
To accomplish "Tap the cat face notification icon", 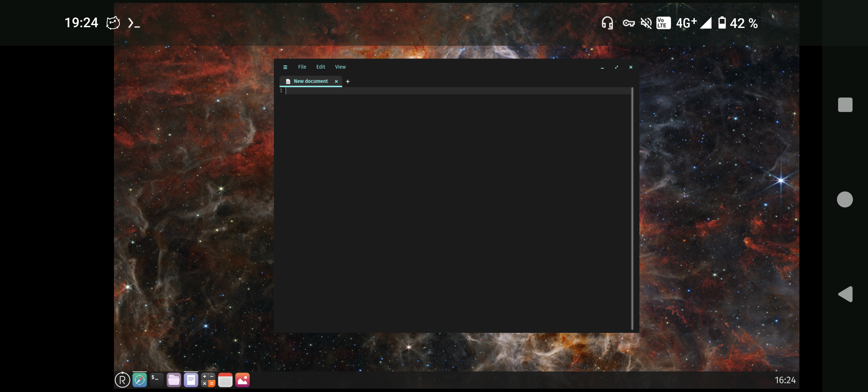I will pyautogui.click(x=113, y=23).
